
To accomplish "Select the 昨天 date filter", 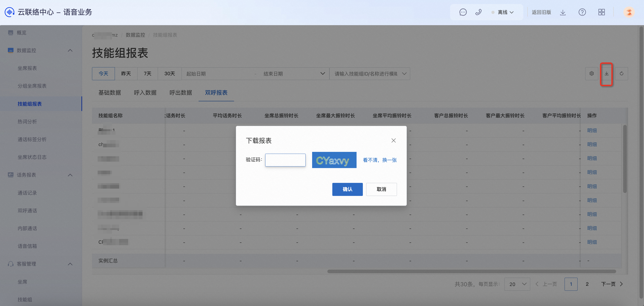I will tap(126, 74).
